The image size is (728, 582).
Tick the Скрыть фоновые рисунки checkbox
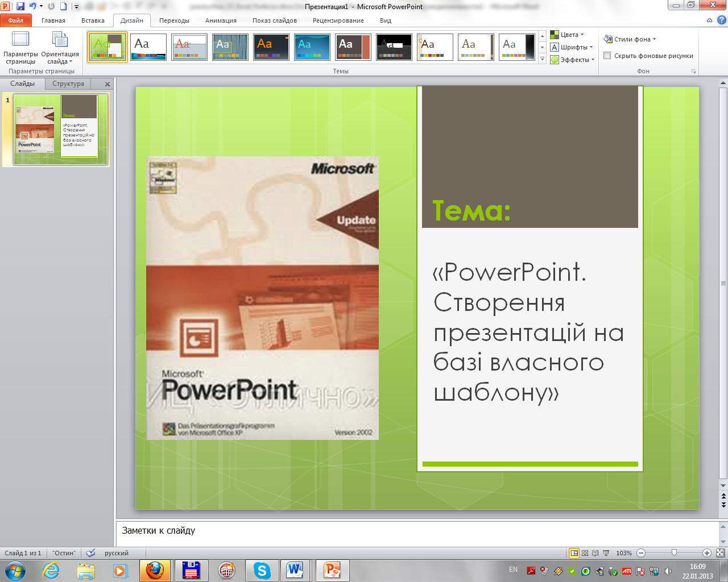tap(607, 56)
